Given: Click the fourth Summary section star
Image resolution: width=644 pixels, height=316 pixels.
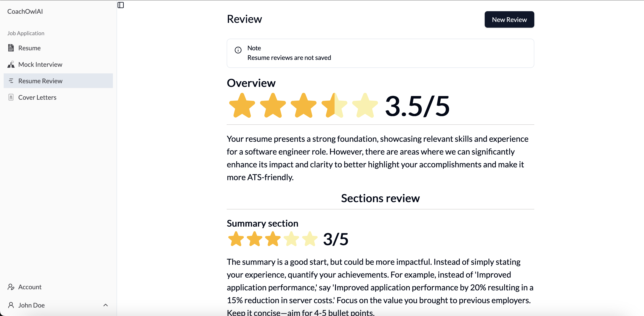Looking at the screenshot, I should pos(291,239).
